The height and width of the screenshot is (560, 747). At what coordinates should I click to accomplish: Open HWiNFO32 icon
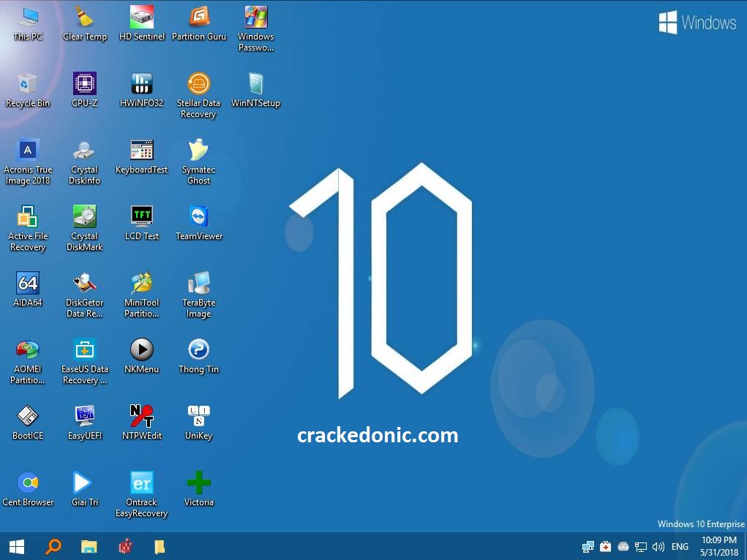tap(141, 91)
